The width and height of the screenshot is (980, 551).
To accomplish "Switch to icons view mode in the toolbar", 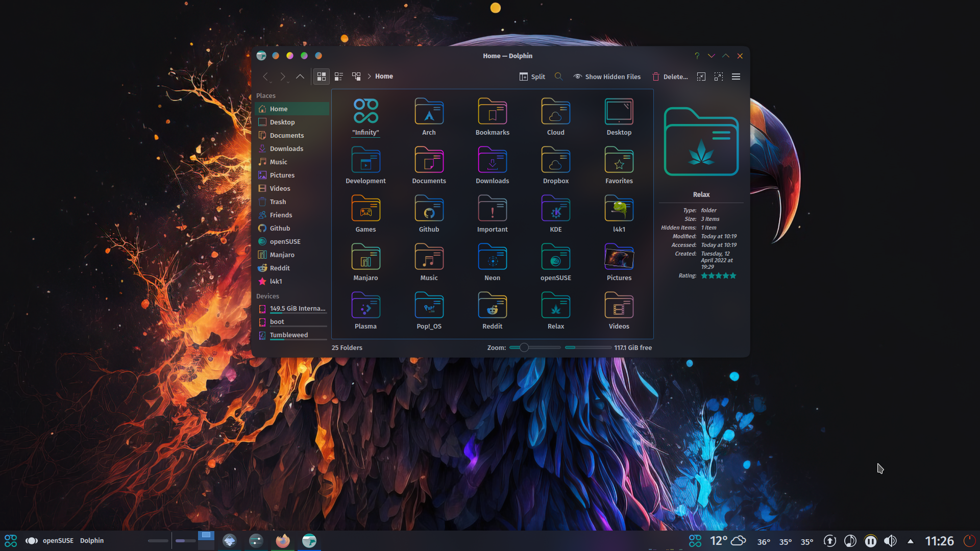I will pos(322,77).
